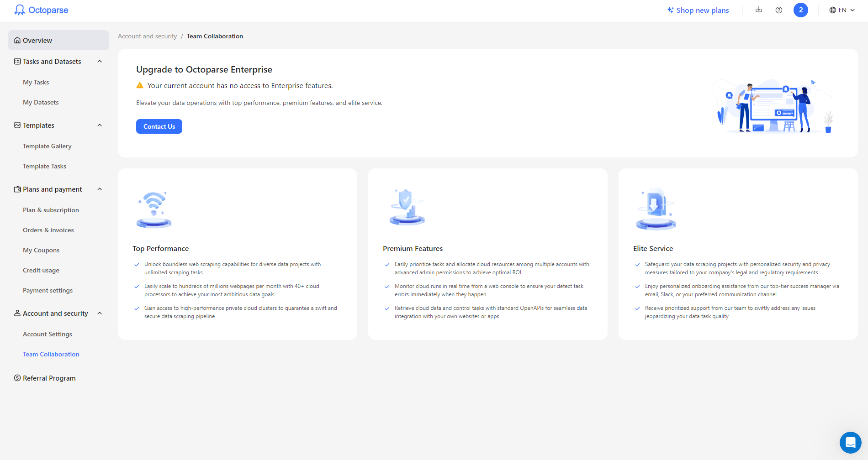
Task: Open Credit usage
Action: pyautogui.click(x=41, y=270)
